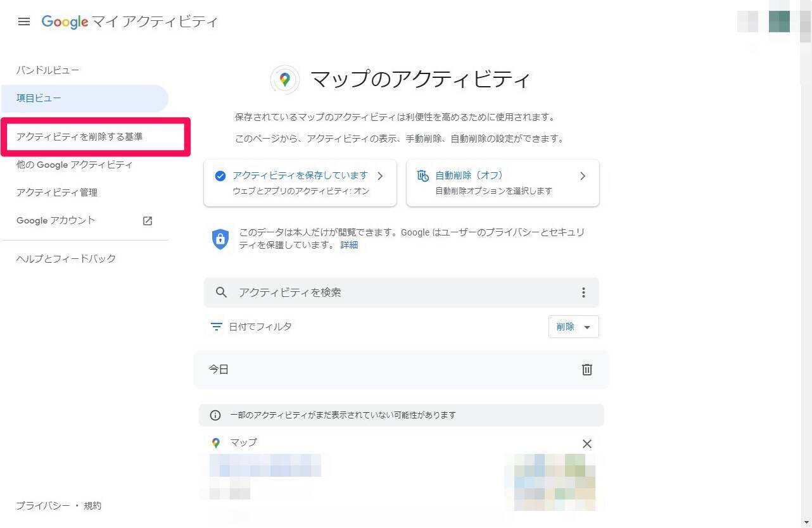
Task: Click the blue privacy shield icon
Action: pos(220,239)
